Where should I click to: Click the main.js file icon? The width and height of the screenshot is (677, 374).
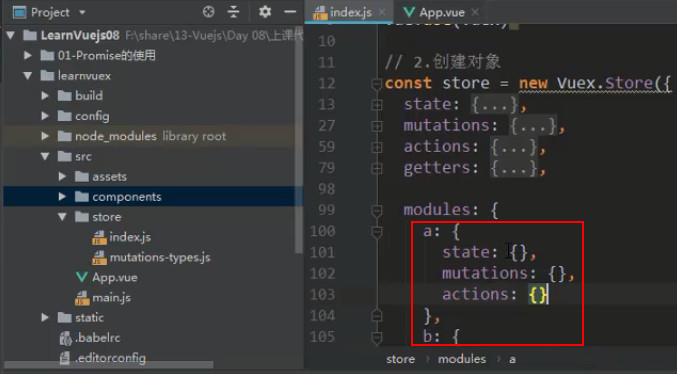coord(82,298)
